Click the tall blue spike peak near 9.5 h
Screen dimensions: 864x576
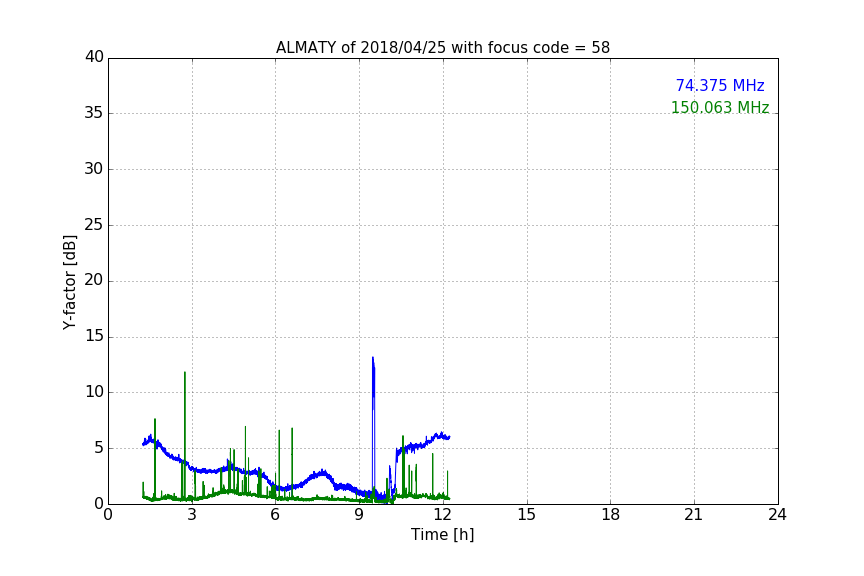373,358
